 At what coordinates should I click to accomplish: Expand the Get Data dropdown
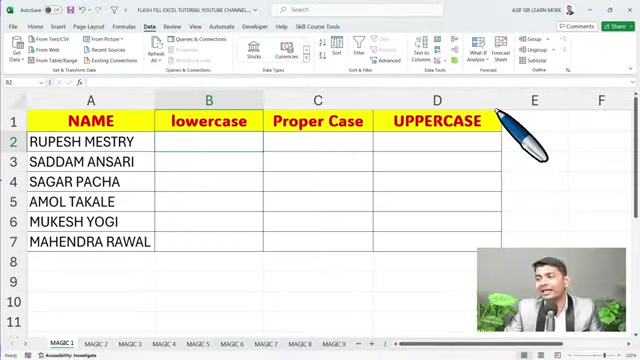(x=16, y=49)
